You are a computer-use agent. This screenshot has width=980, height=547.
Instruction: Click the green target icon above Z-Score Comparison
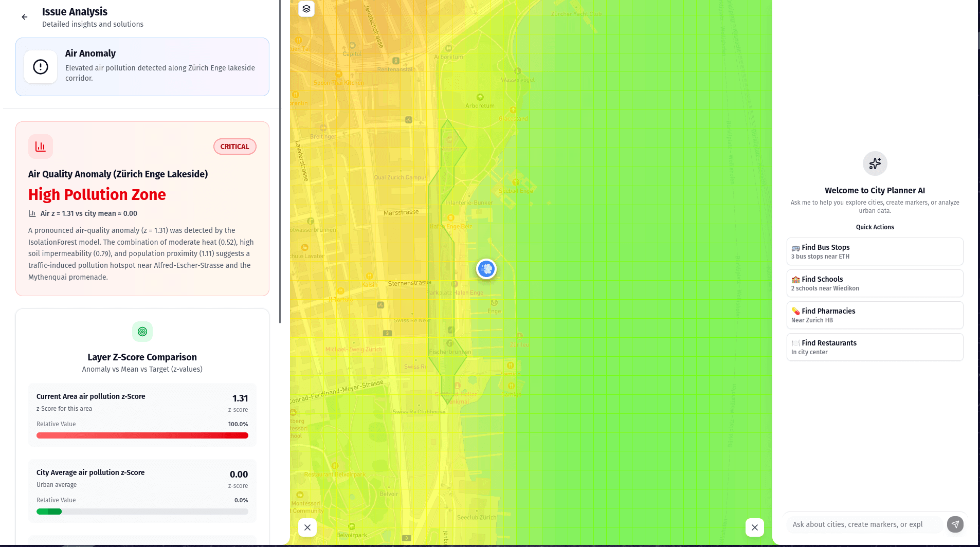pyautogui.click(x=142, y=332)
